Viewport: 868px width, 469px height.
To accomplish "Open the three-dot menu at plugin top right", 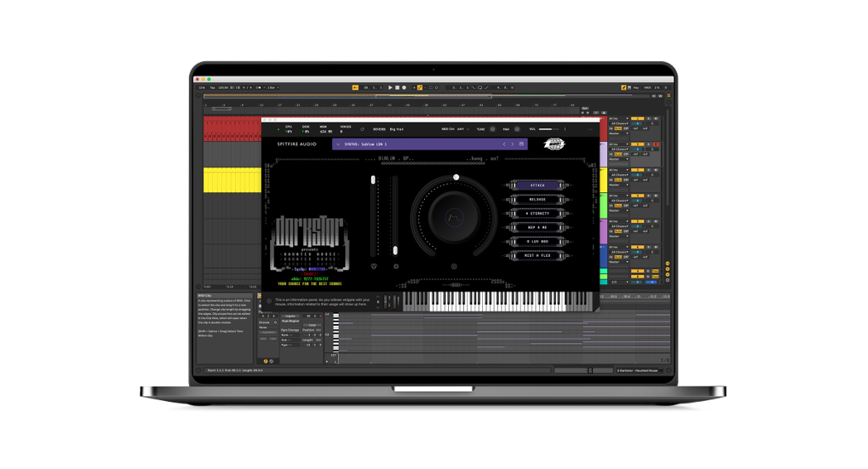I will [590, 129].
